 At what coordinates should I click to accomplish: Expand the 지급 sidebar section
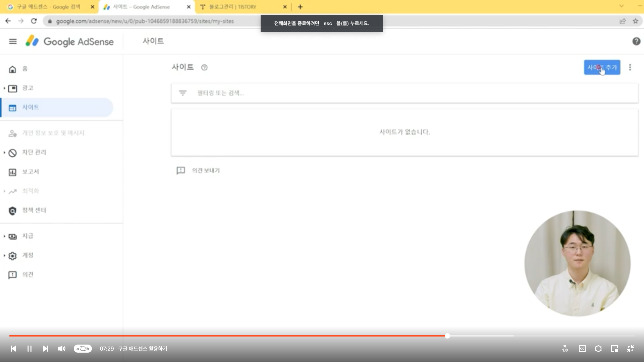[28, 236]
